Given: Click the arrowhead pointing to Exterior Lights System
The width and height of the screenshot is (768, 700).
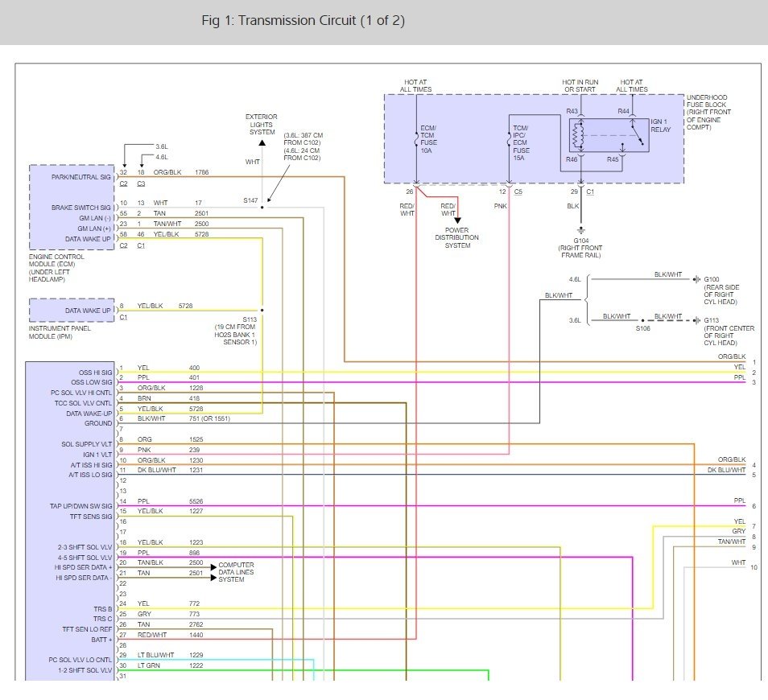Looking at the screenshot, I should (x=262, y=142).
